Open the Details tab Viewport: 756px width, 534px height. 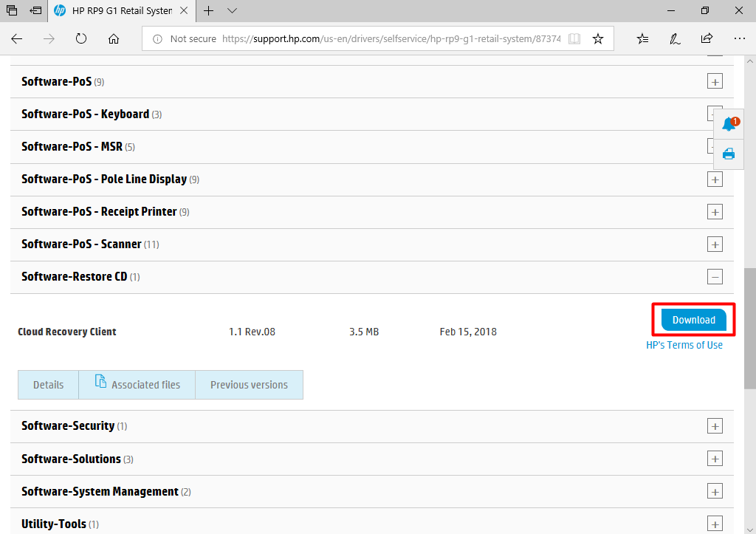(x=48, y=385)
